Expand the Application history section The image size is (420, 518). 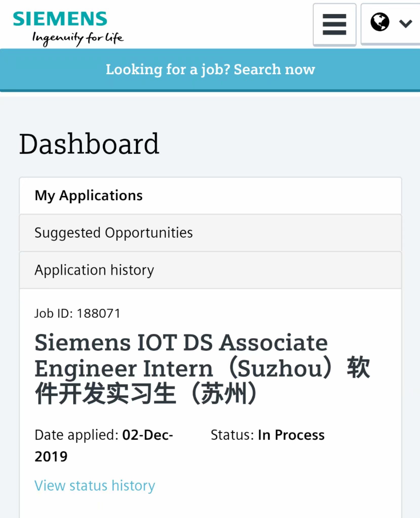click(x=211, y=270)
